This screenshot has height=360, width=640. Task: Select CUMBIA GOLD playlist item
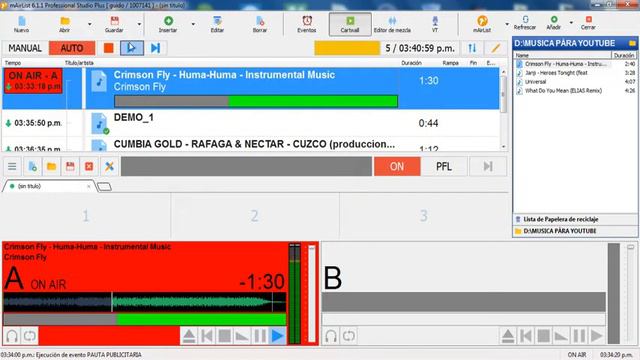tap(251, 144)
